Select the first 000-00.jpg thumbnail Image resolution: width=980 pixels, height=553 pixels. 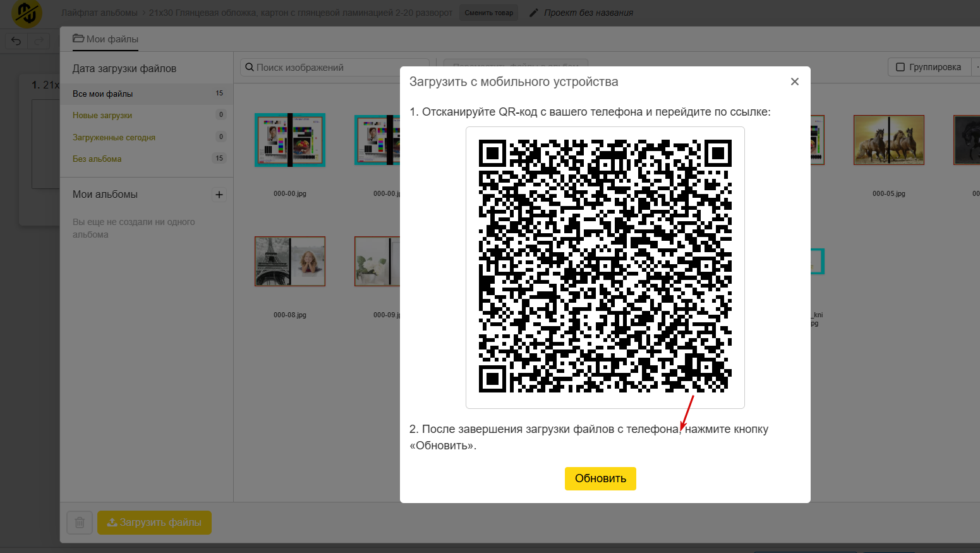tap(290, 140)
